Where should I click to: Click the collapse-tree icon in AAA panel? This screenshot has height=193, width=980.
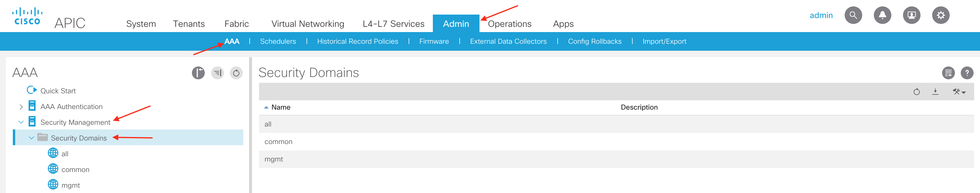coord(218,73)
